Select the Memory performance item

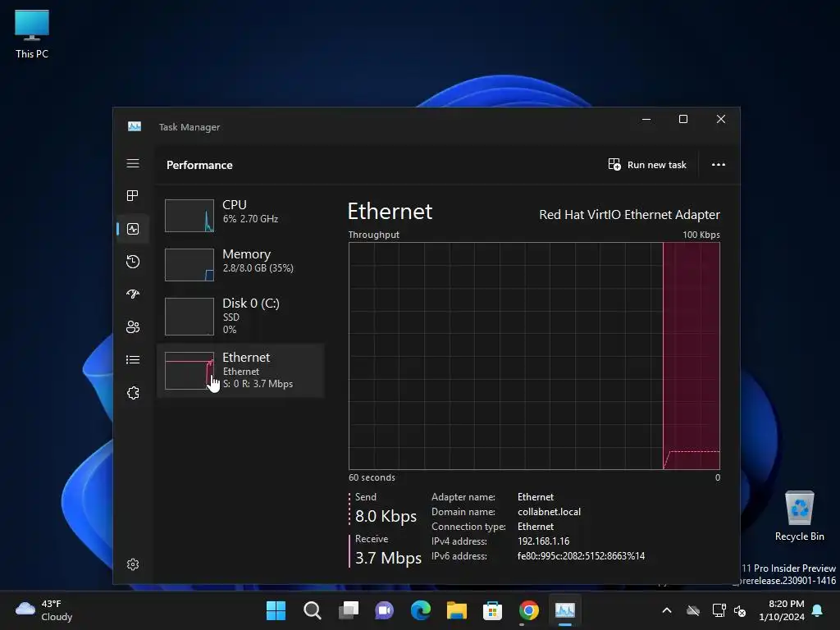240,265
